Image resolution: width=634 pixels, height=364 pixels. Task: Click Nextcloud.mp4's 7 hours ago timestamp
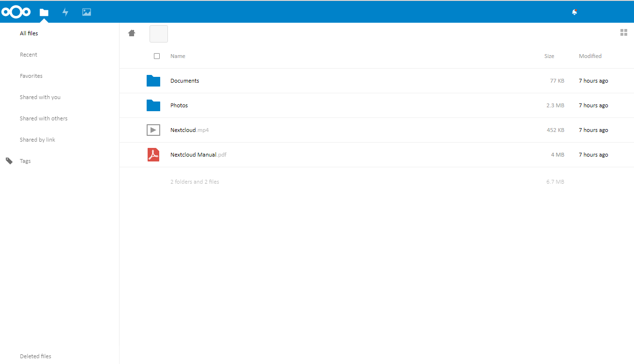tap(593, 130)
